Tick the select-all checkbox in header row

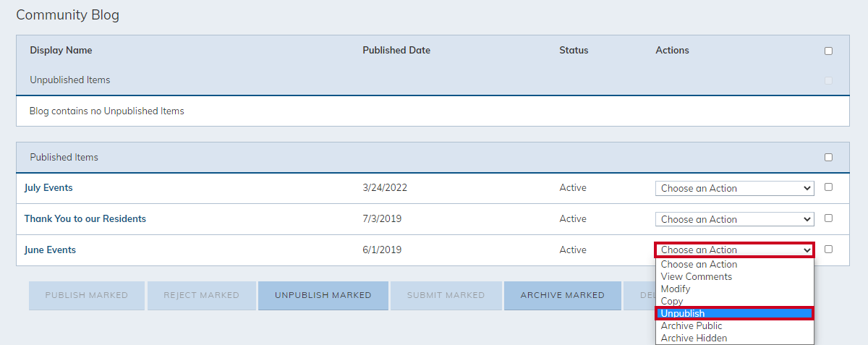[x=828, y=51]
